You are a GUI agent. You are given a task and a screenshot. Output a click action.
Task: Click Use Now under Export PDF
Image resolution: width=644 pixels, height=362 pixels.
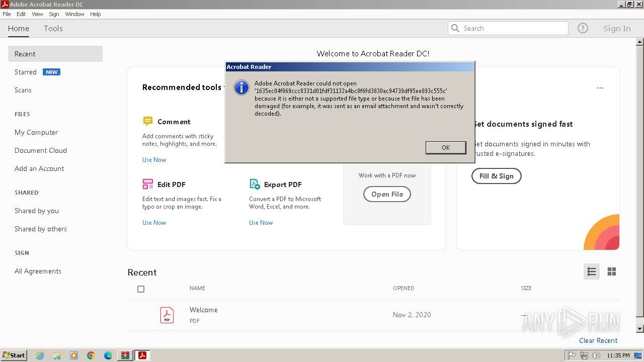pyautogui.click(x=261, y=223)
